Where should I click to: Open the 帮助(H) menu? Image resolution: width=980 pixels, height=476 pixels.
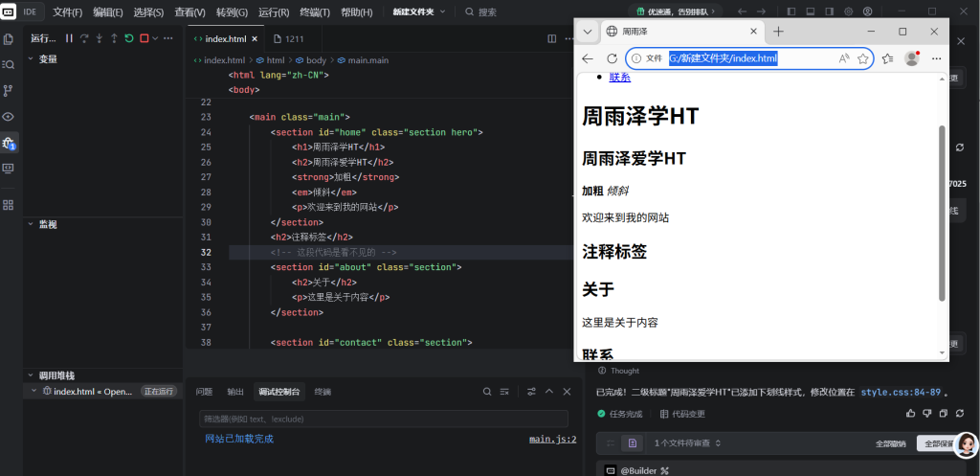357,11
